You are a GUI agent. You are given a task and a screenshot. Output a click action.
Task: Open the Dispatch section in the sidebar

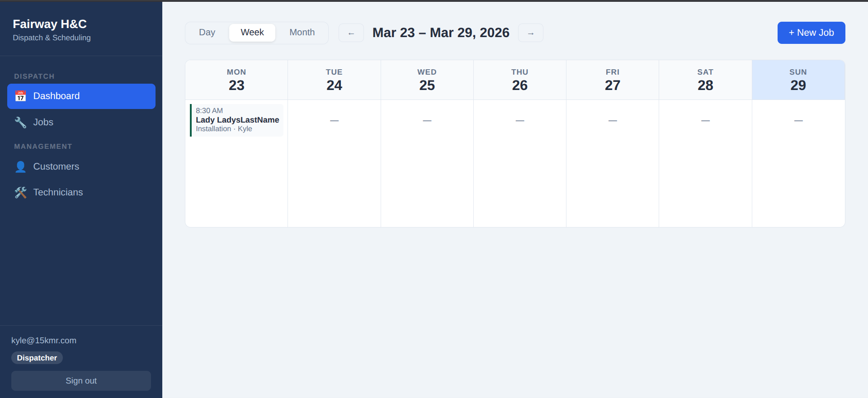[x=34, y=76]
